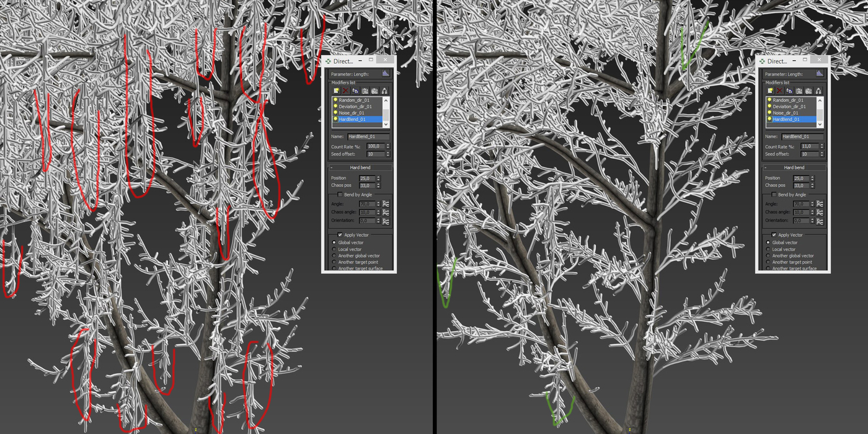868x434 pixels.
Task: Toggle lightbulb of Random_dir_01 in Count Rate 100,0 panel
Action: [335, 100]
